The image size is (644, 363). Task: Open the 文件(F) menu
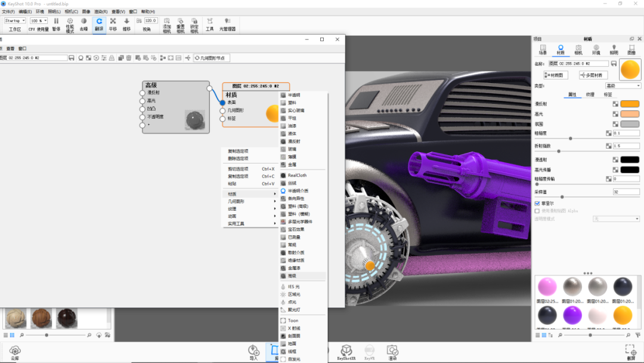pos(8,11)
